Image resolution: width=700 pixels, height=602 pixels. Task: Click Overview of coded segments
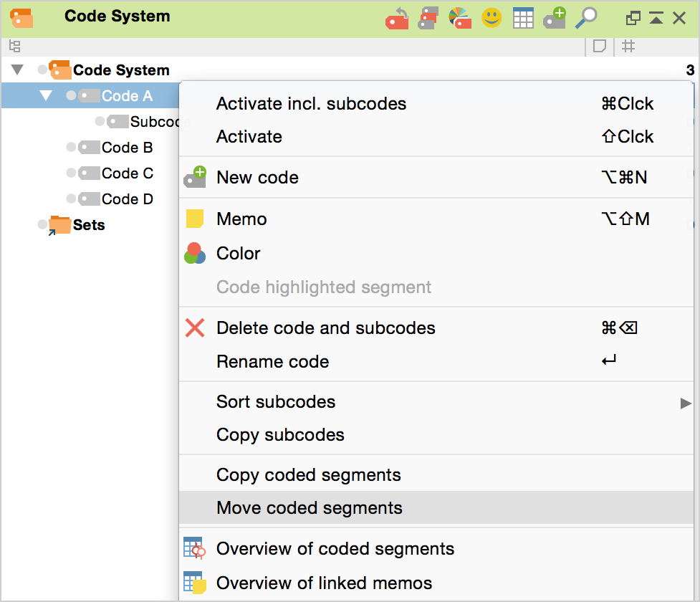pyautogui.click(x=335, y=549)
